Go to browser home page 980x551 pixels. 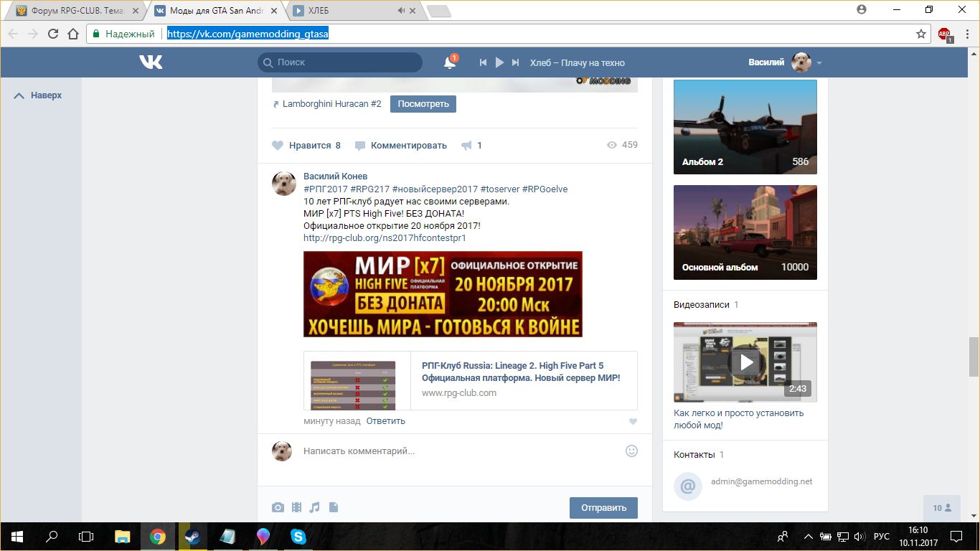tap(72, 34)
